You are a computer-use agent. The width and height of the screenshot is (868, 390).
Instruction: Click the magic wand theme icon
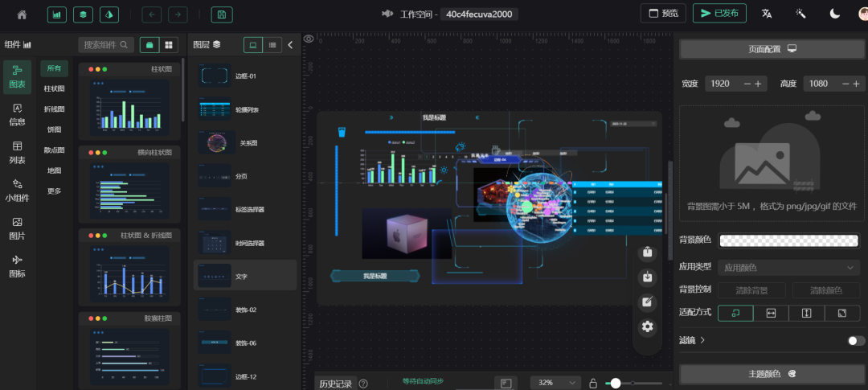coord(800,14)
